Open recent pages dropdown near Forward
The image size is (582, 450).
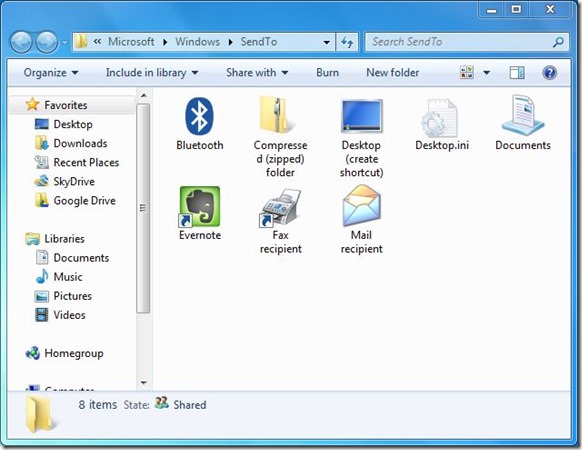[65, 42]
